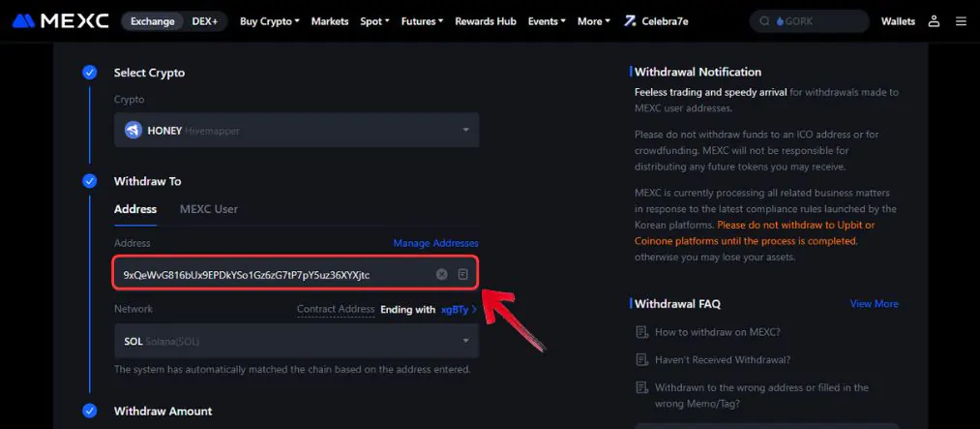Expand contract address ending xgBTy chevron
980x429 pixels.
pos(474,310)
